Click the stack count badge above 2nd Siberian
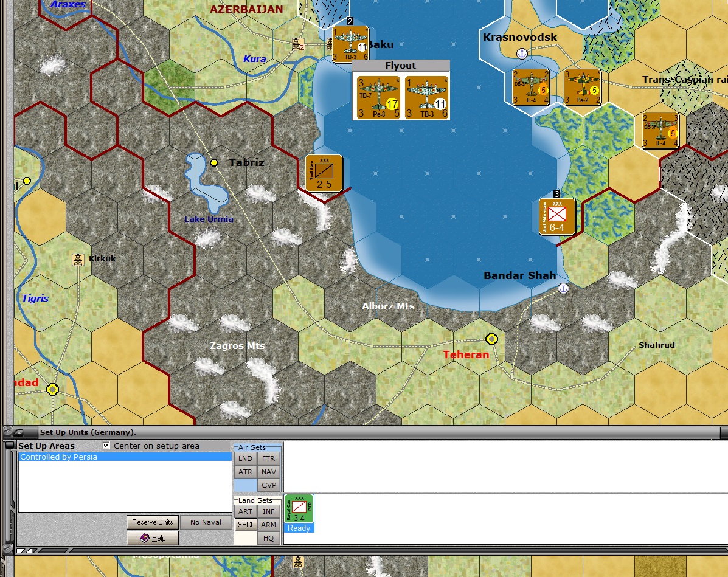728x577 pixels. (x=556, y=193)
